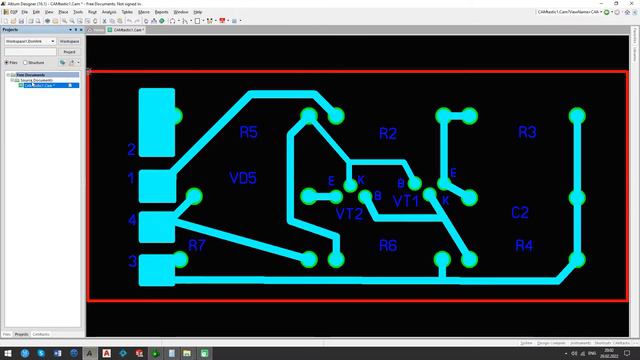Open the Place menu
The width and height of the screenshot is (640, 360).
click(x=63, y=12)
